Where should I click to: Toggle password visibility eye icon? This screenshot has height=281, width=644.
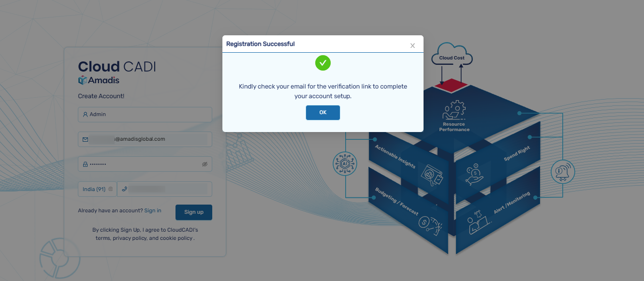(205, 164)
